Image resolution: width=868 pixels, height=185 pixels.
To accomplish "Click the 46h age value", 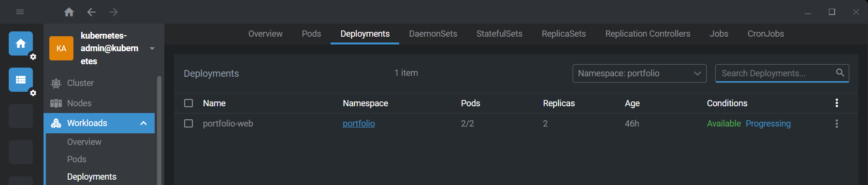I will 632,124.
